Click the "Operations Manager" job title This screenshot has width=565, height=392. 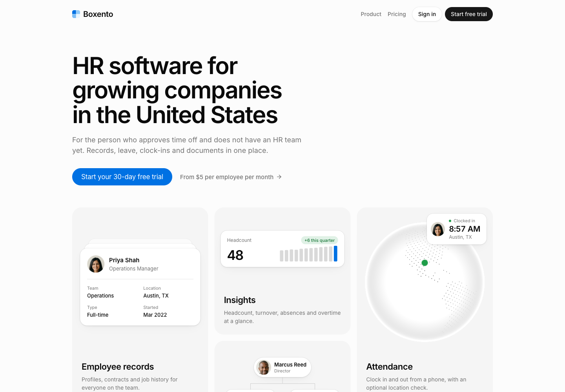(134, 269)
